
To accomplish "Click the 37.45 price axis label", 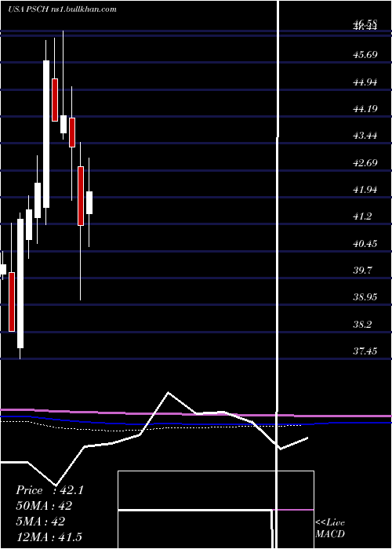I will pos(365,351).
